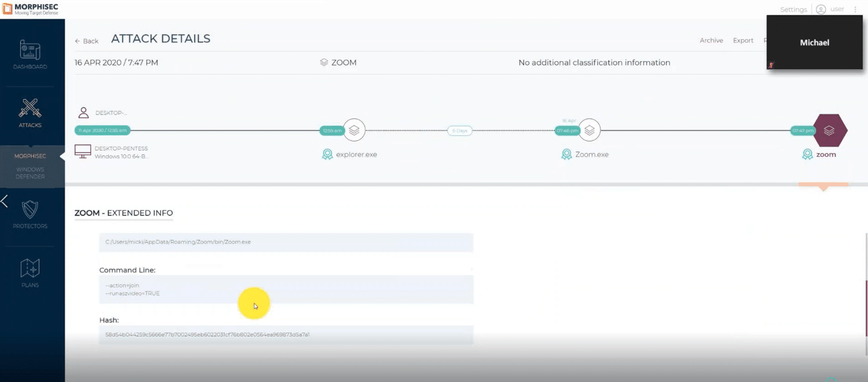Viewport: 868px width, 382px height.
Task: Click the 07:46 pm time pill
Action: (x=567, y=131)
